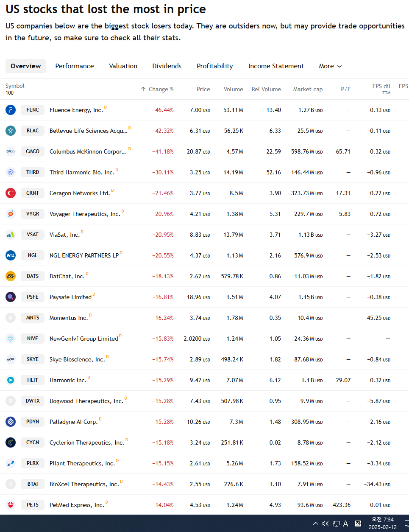Click the Columbus McKinnon logo icon
The image size is (409, 532).
click(11, 151)
